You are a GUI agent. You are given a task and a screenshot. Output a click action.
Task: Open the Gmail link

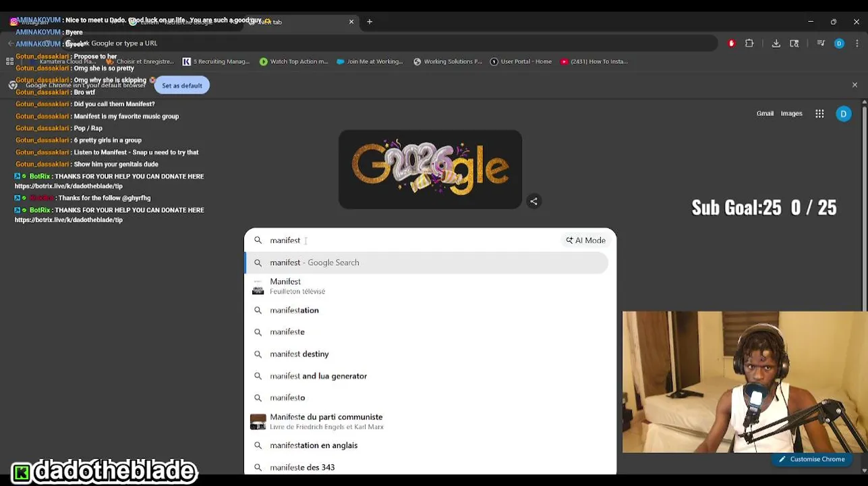765,113
